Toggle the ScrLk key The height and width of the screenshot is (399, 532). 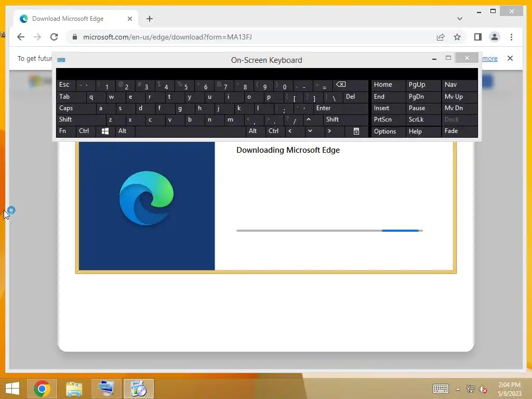point(422,119)
